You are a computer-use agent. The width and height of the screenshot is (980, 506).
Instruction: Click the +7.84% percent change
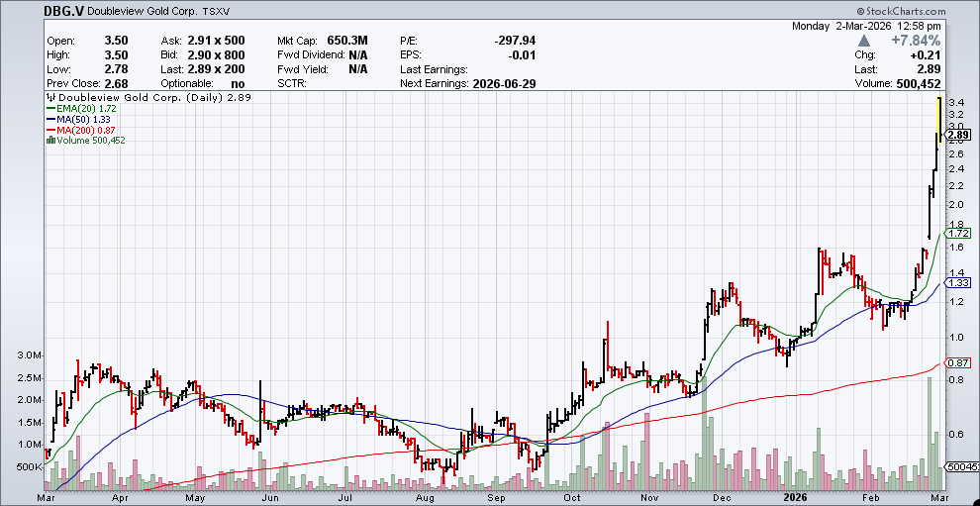pyautogui.click(x=916, y=41)
